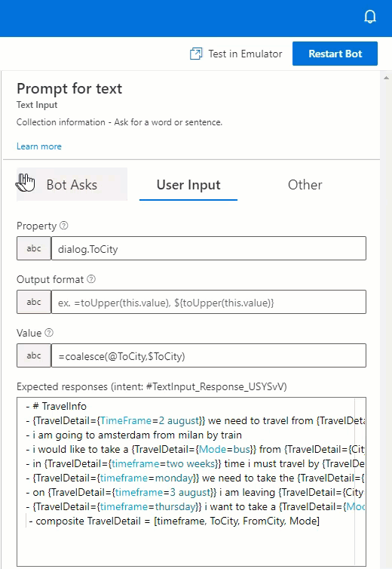This screenshot has height=569, width=392.
Task: Show help for the Property field
Action: click(64, 226)
